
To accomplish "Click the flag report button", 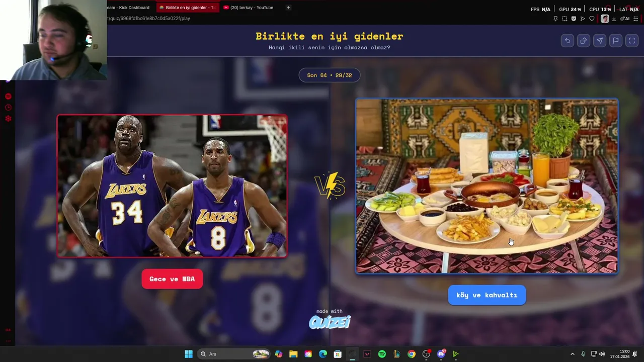I will coord(616,41).
